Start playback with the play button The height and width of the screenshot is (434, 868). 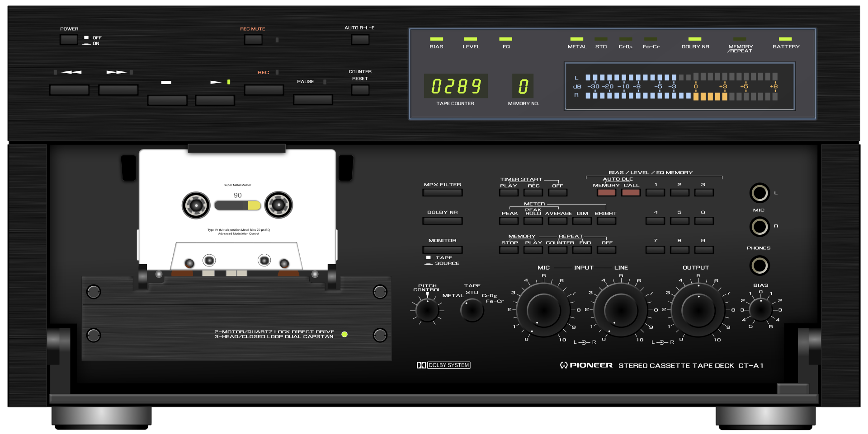point(215,100)
